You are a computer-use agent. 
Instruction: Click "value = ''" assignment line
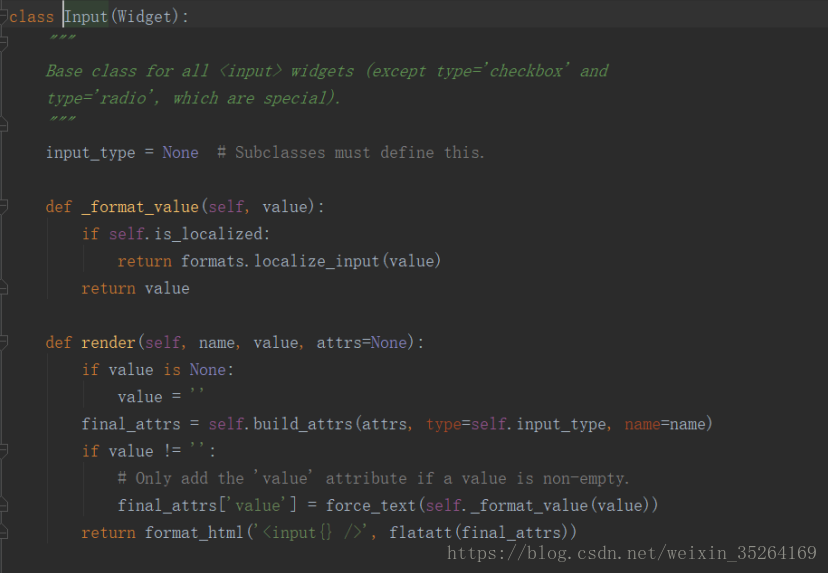pos(161,397)
